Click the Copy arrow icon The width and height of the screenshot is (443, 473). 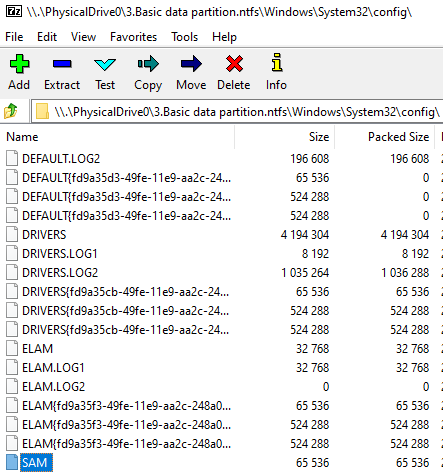tap(148, 63)
